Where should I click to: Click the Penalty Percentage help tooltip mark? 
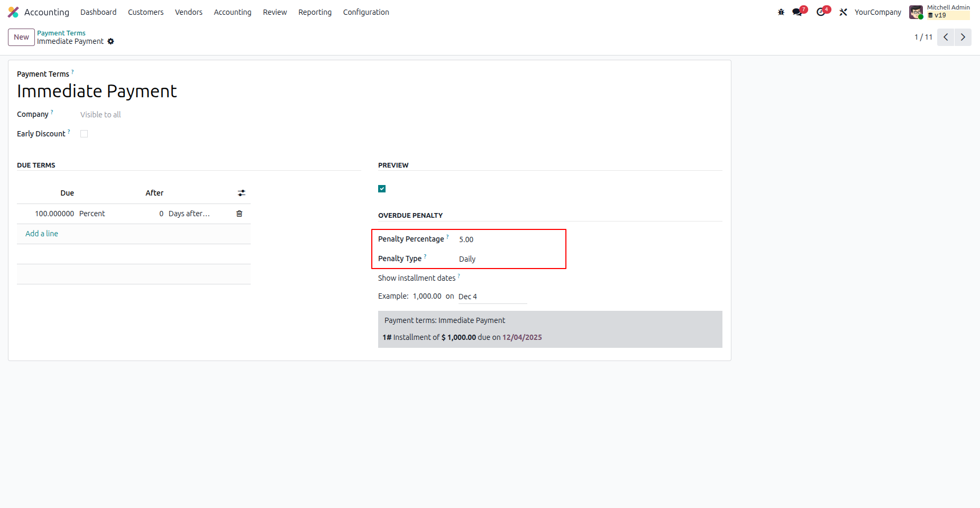tap(447, 236)
